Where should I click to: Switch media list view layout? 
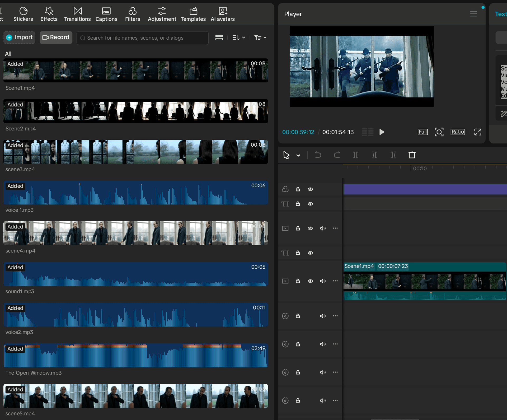(219, 38)
